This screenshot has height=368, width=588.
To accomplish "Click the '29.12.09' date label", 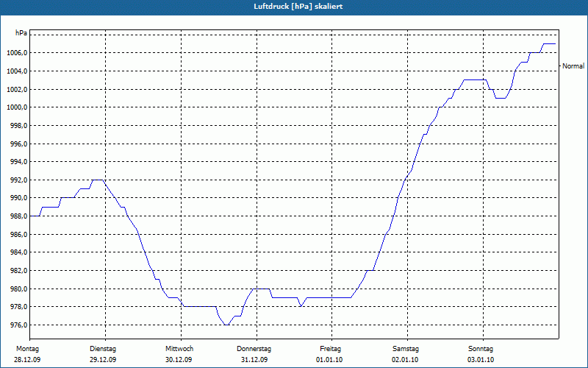I will (x=103, y=360).
